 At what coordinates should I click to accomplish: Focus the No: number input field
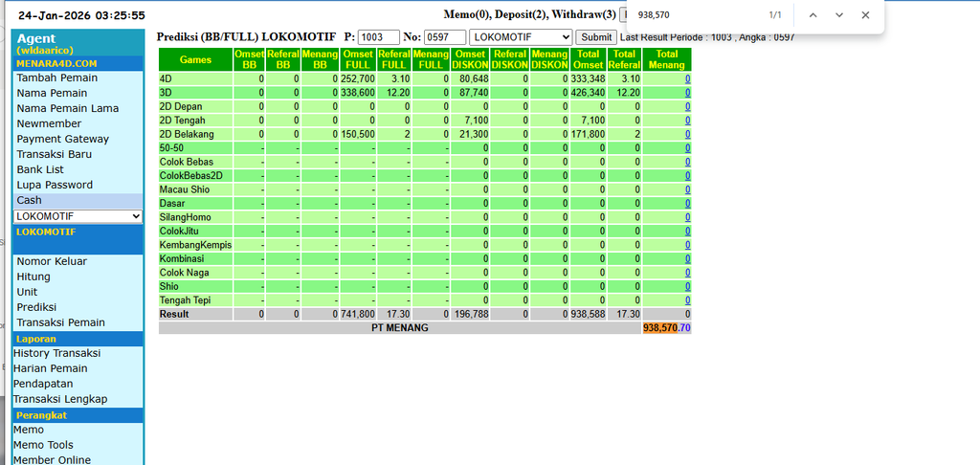pyautogui.click(x=445, y=37)
